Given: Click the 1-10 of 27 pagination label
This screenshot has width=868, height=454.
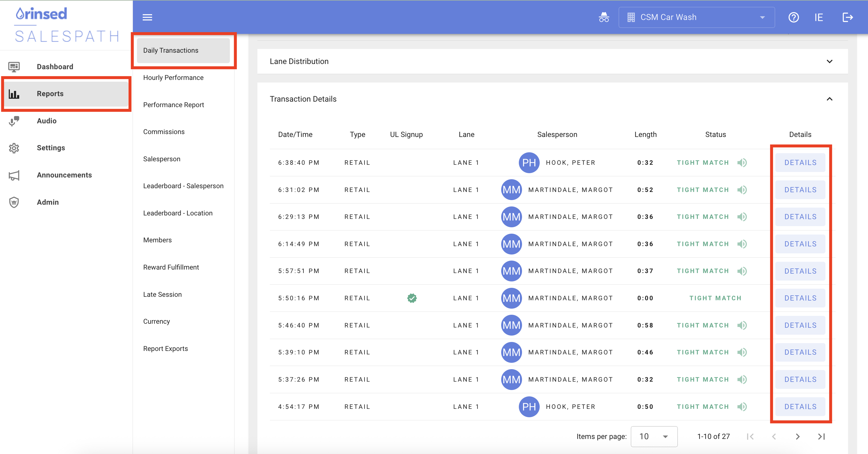Looking at the screenshot, I should click(713, 437).
